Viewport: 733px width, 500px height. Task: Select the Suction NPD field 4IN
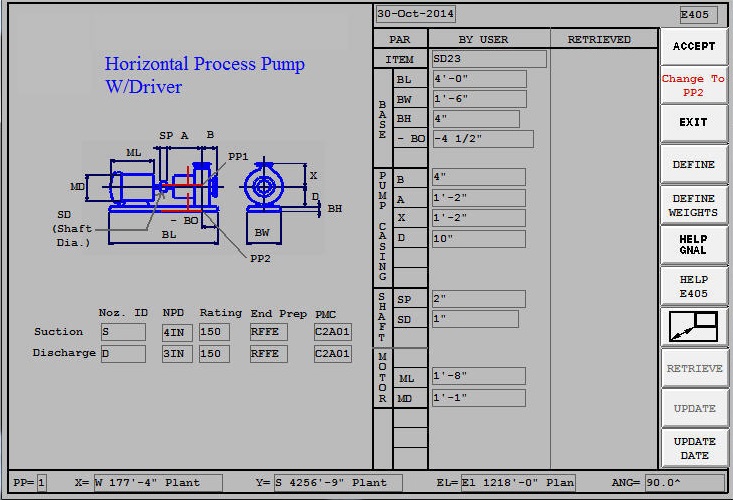point(177,332)
